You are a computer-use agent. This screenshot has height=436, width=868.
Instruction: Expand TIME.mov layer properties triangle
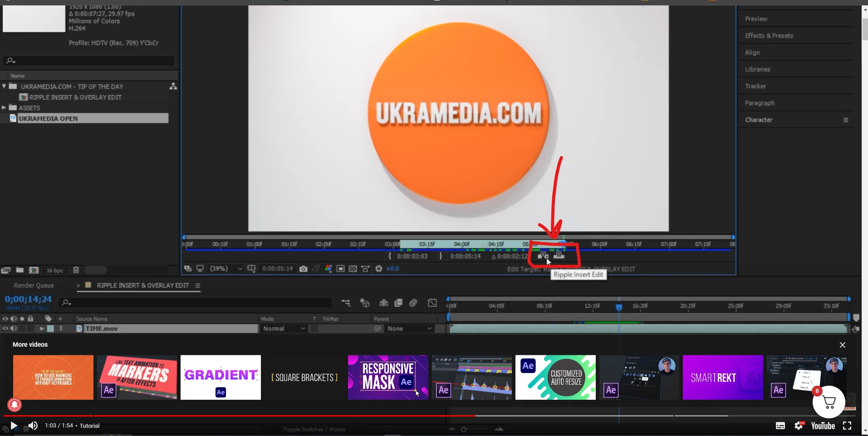(42, 328)
